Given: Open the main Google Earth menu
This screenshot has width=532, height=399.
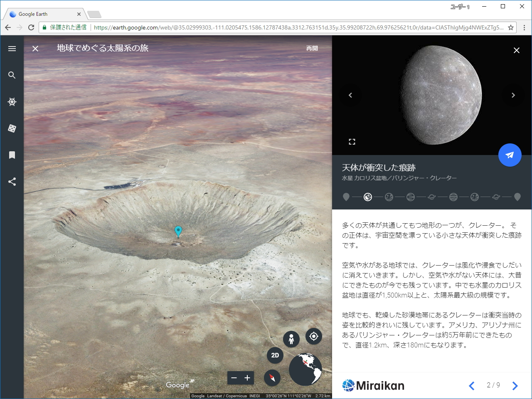Looking at the screenshot, I should tap(12, 48).
